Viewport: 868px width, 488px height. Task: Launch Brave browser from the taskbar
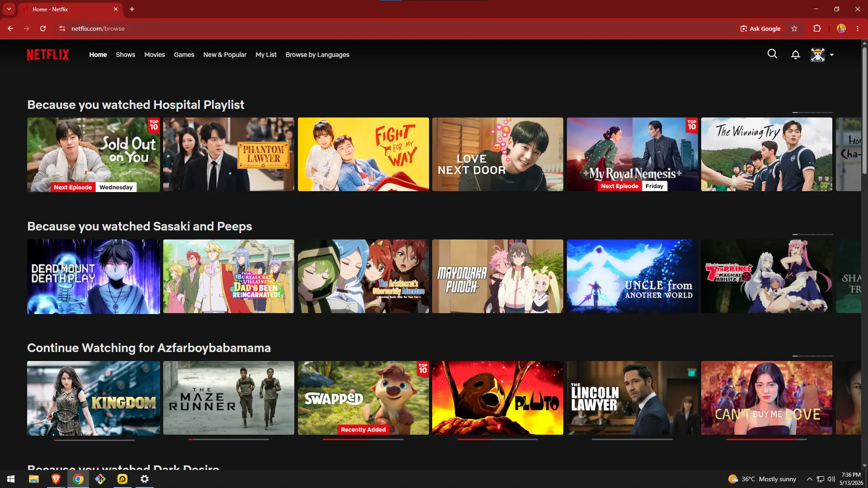pos(56,479)
